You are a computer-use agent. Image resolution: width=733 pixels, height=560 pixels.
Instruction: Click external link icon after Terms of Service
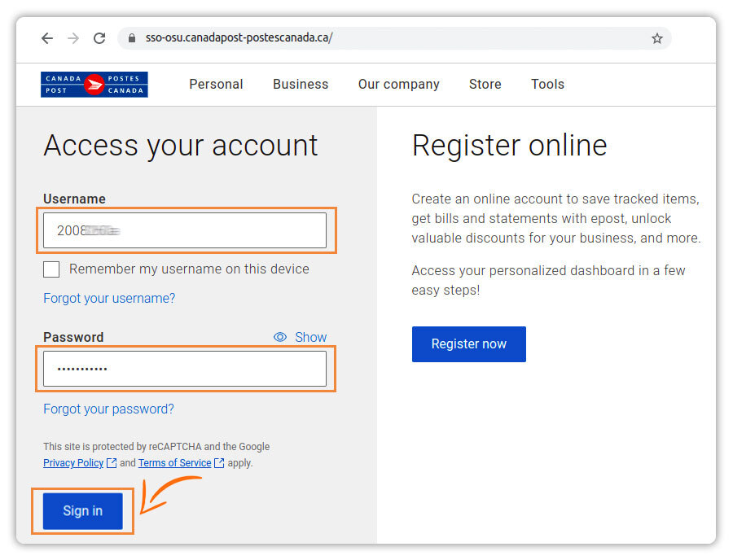(x=219, y=463)
